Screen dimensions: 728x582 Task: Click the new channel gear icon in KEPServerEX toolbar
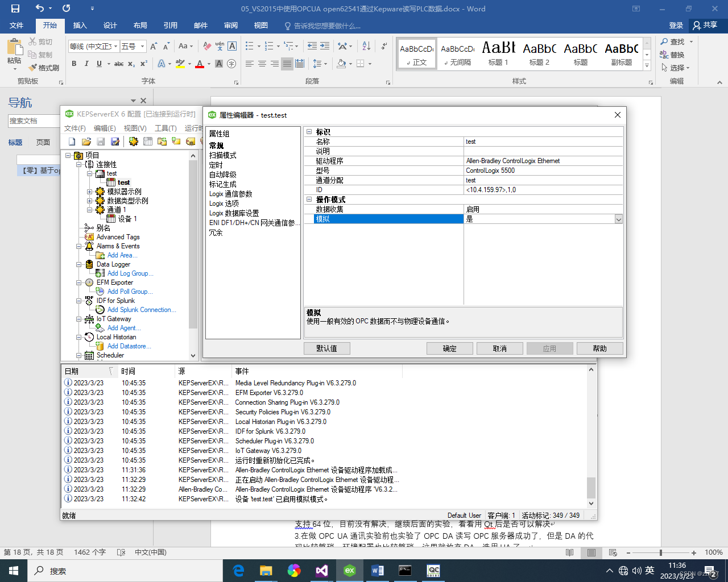click(x=133, y=142)
